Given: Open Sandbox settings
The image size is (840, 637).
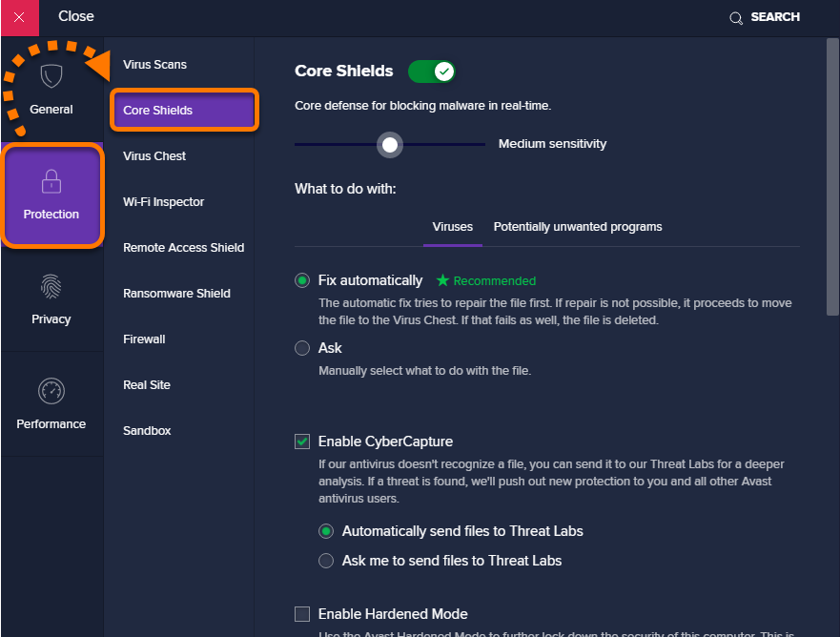Looking at the screenshot, I should coord(147,431).
